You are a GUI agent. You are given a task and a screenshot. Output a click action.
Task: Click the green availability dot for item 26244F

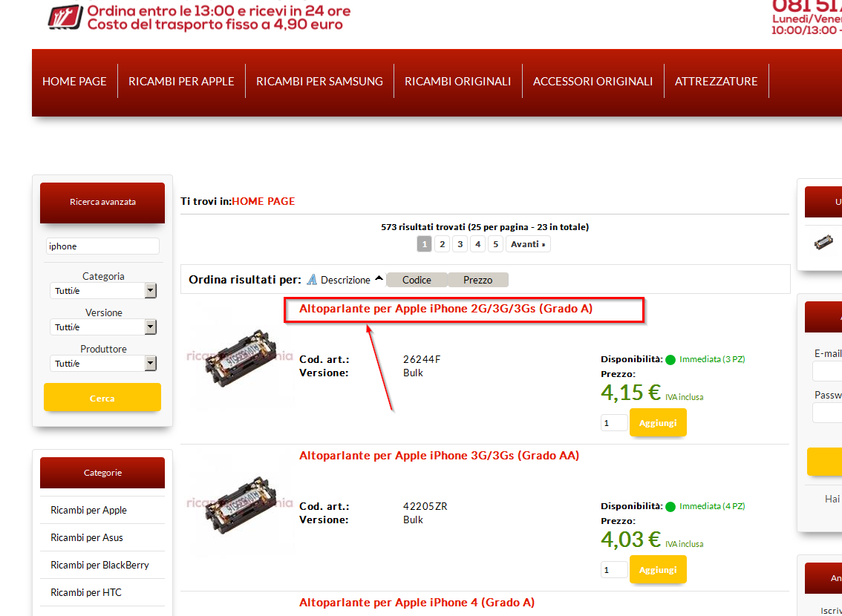(x=670, y=359)
